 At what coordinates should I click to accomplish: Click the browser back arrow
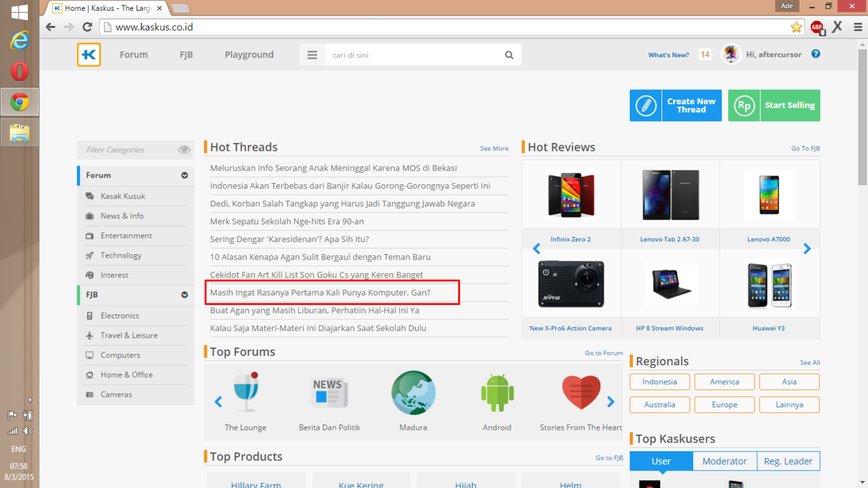50,27
